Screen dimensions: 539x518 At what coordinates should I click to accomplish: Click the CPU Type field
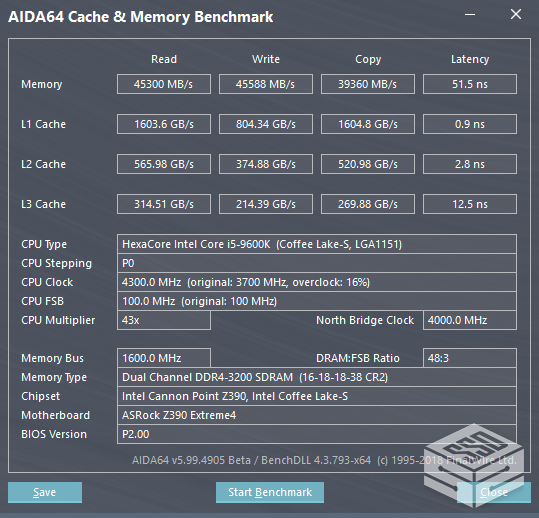click(317, 244)
